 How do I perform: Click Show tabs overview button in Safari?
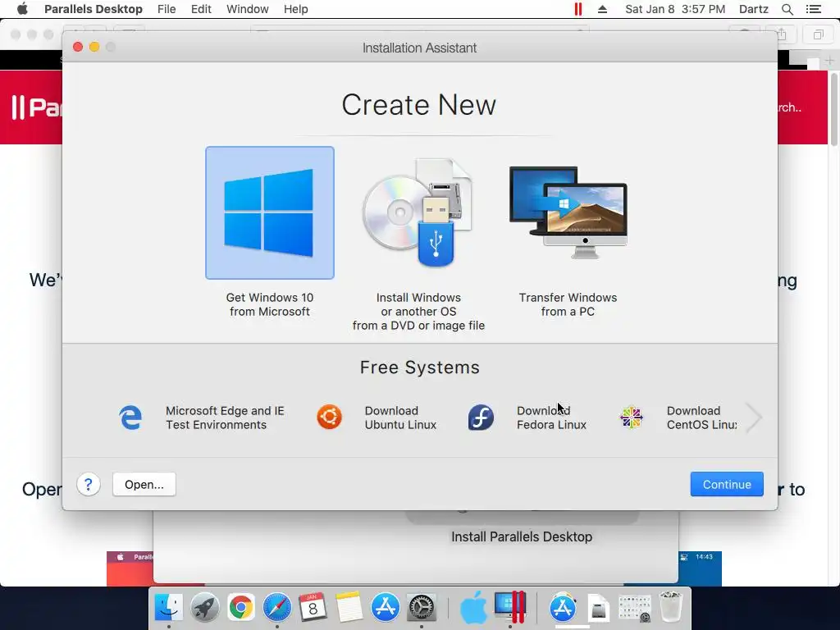(x=819, y=34)
